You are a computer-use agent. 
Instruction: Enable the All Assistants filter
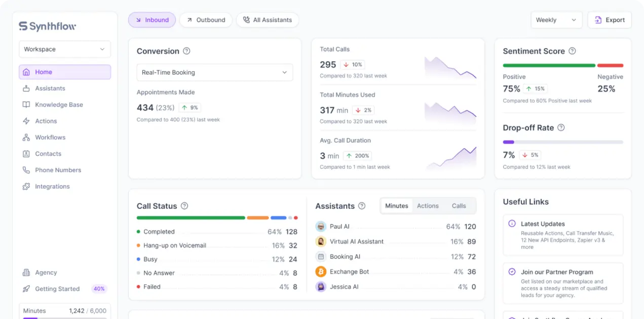(267, 20)
